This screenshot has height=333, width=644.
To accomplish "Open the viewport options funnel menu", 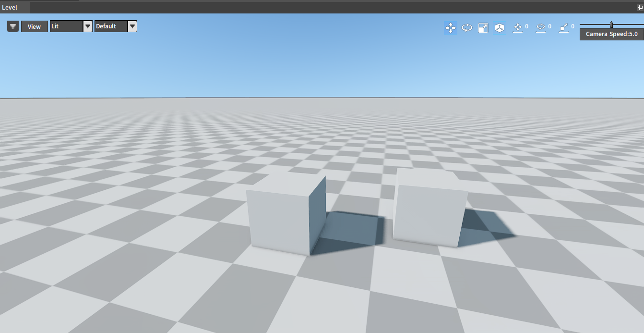I will 13,26.
